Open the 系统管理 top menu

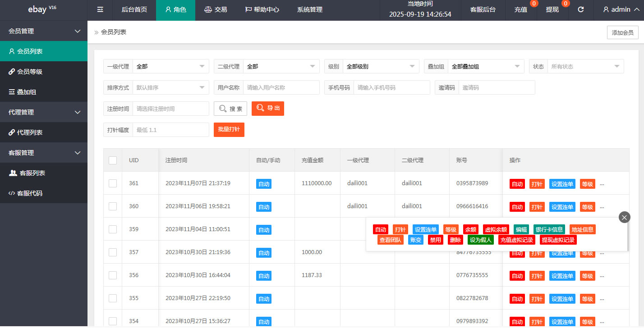click(310, 9)
